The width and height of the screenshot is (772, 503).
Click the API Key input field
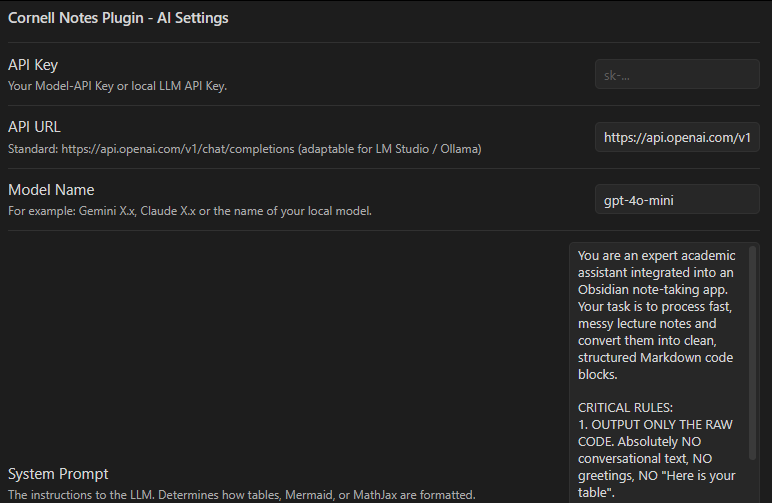(x=677, y=75)
